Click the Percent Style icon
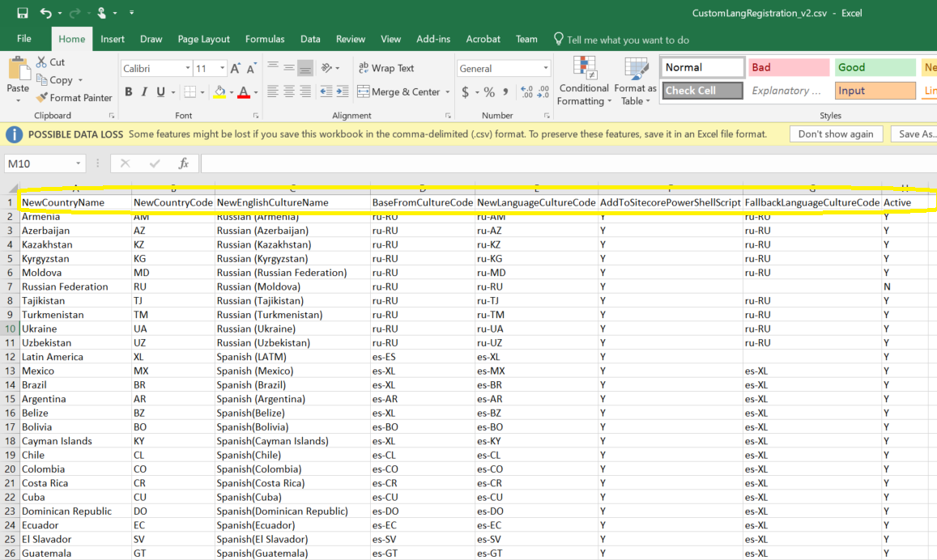The image size is (937, 560). pyautogui.click(x=489, y=92)
